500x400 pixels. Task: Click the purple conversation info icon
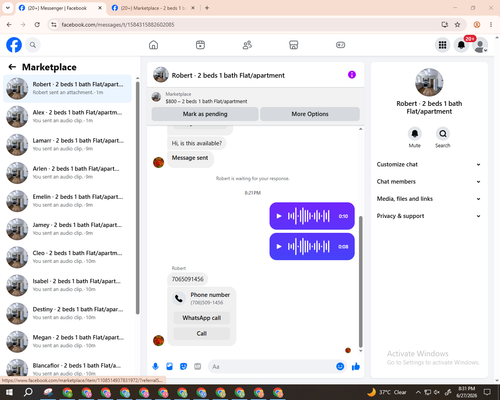(352, 75)
